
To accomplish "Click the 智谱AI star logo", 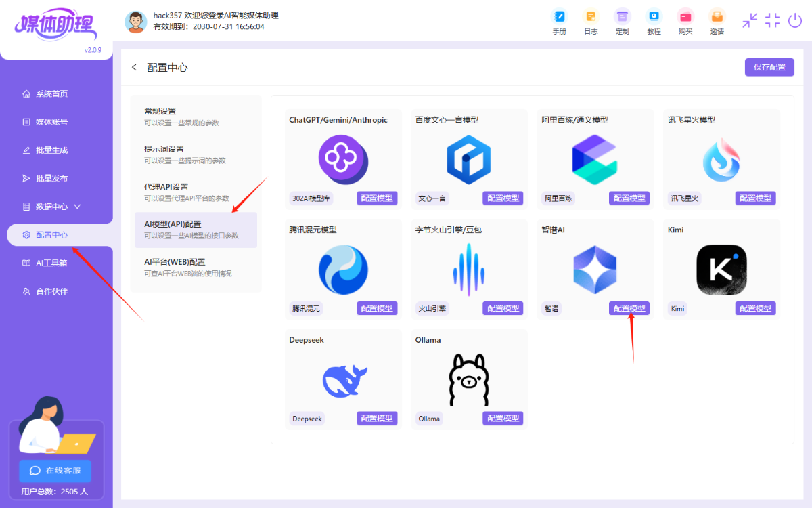I will pyautogui.click(x=595, y=269).
